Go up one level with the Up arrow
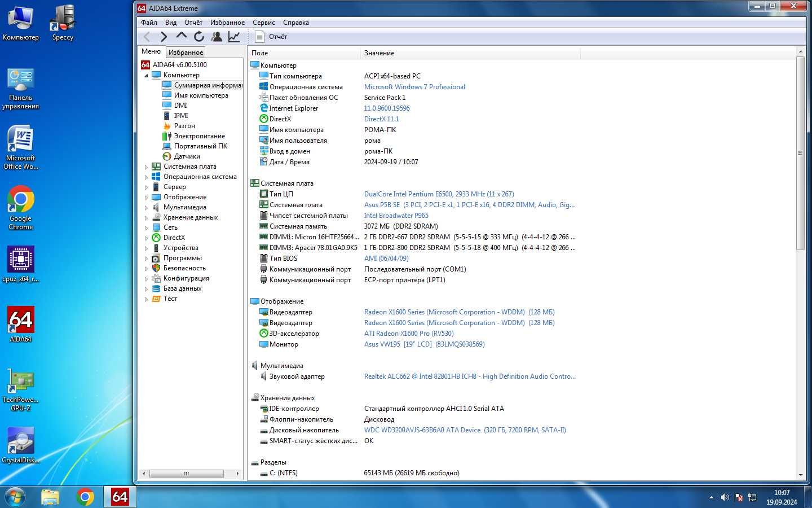 click(182, 36)
